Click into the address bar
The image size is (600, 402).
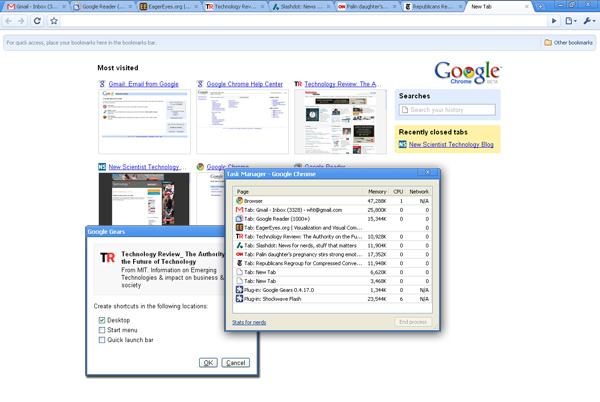coord(304,21)
